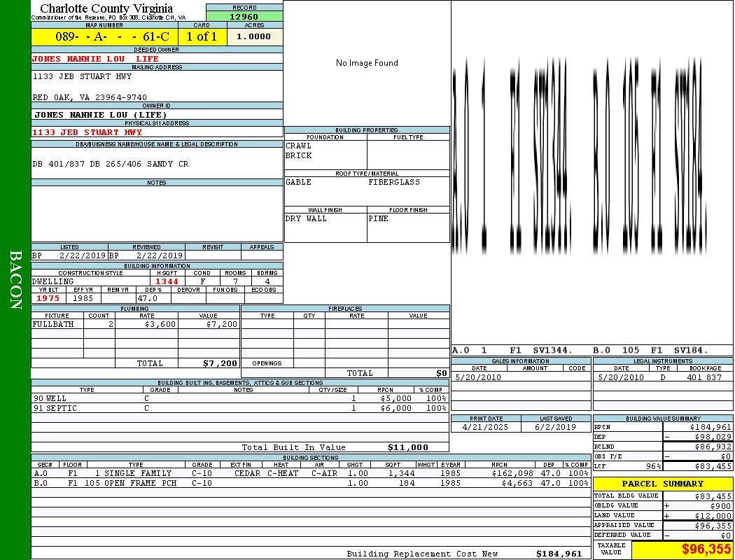The width and height of the screenshot is (735, 560).
Task: Click wall finish DRY WALL
Action: (306, 218)
